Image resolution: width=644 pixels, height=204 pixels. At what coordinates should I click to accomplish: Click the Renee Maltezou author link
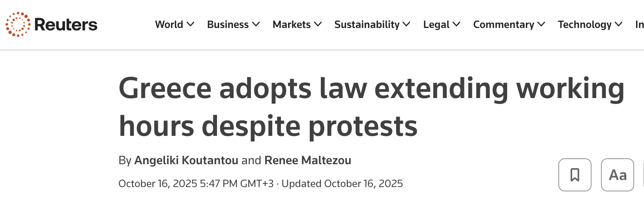[x=308, y=160]
